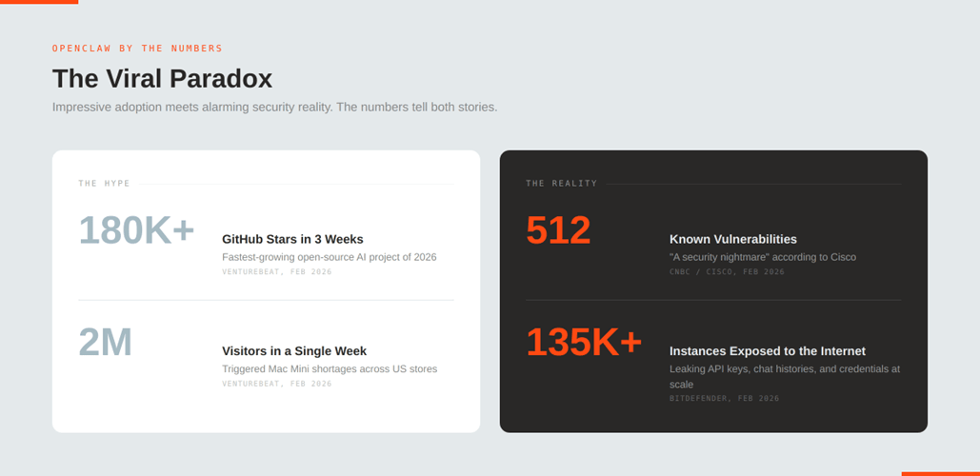Click VentureBeat source under GitHub Stars
This screenshot has width=980, height=476.
[276, 272]
